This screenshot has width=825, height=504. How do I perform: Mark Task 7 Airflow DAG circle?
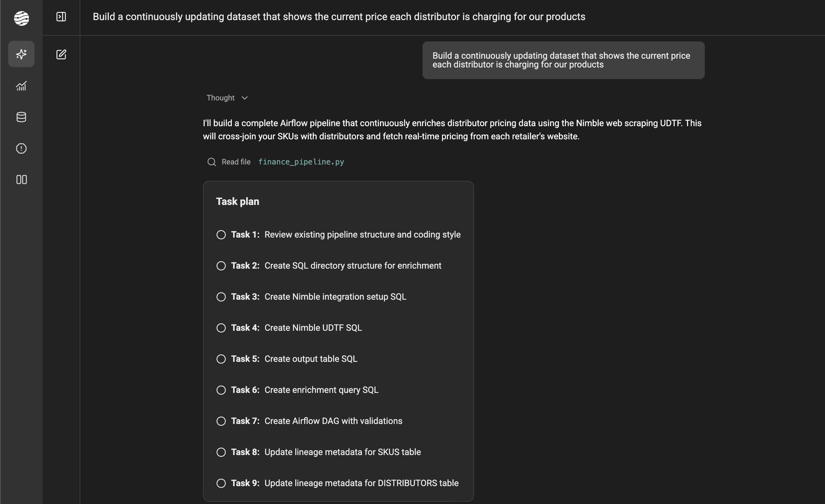point(221,421)
